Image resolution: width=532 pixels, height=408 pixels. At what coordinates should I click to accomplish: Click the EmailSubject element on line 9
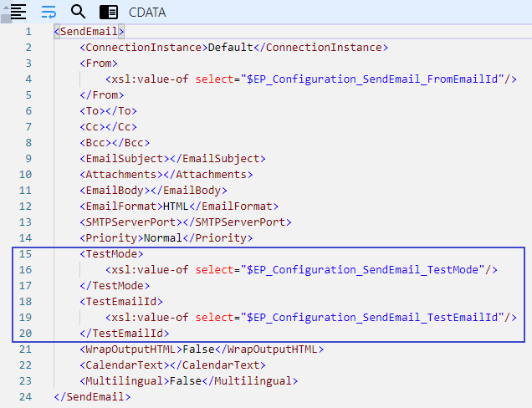point(172,159)
